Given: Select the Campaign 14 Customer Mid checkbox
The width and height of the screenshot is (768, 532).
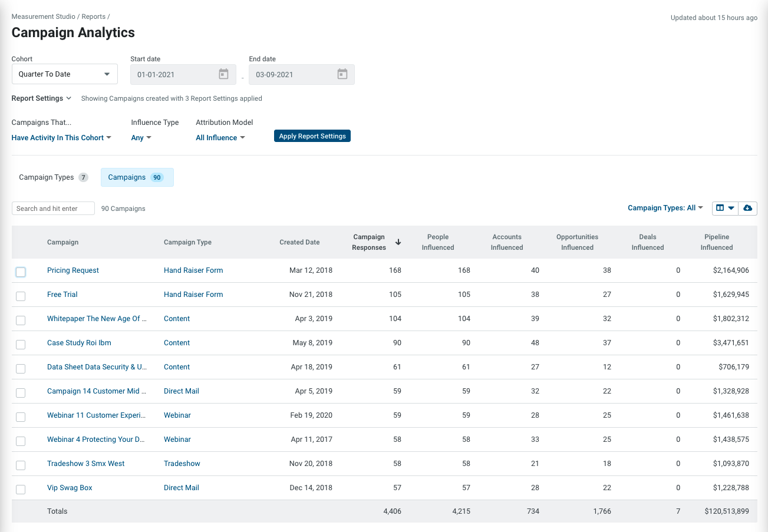Looking at the screenshot, I should (x=21, y=393).
